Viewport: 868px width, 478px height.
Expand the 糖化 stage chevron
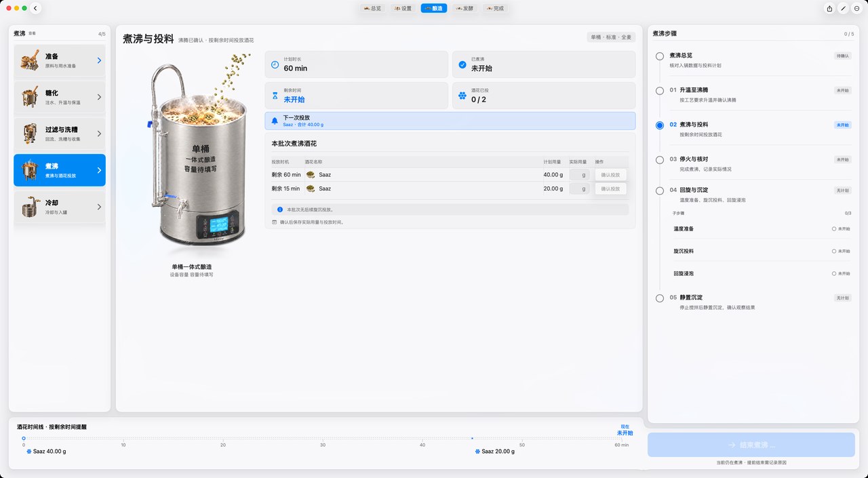[x=99, y=97]
